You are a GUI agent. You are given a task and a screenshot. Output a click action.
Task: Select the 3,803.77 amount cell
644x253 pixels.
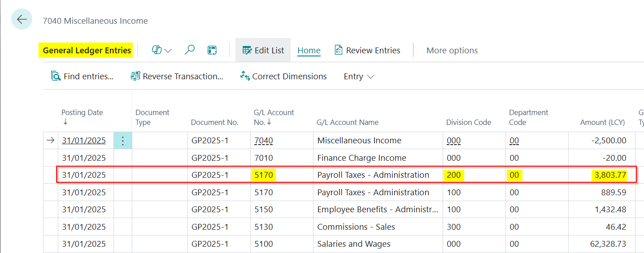pos(610,175)
